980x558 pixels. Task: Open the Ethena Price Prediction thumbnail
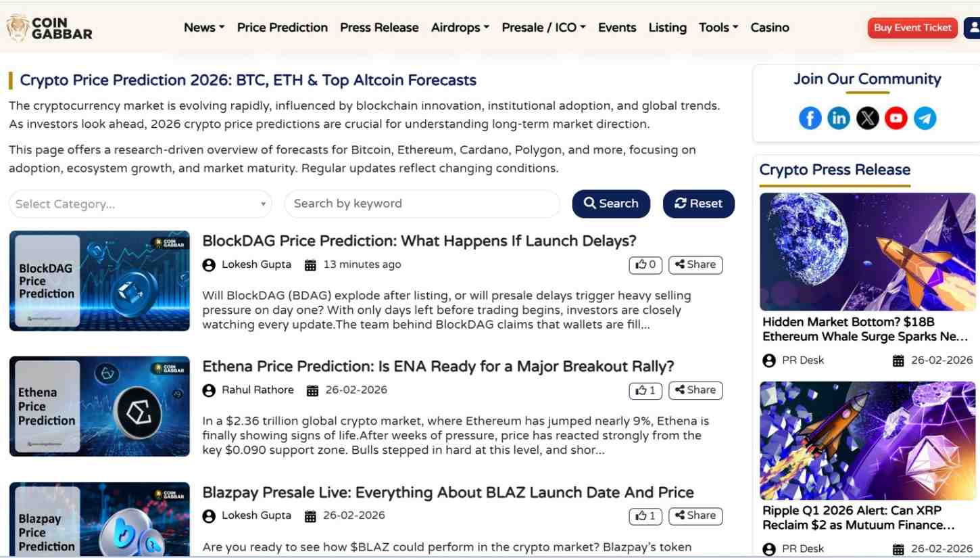[x=99, y=406]
